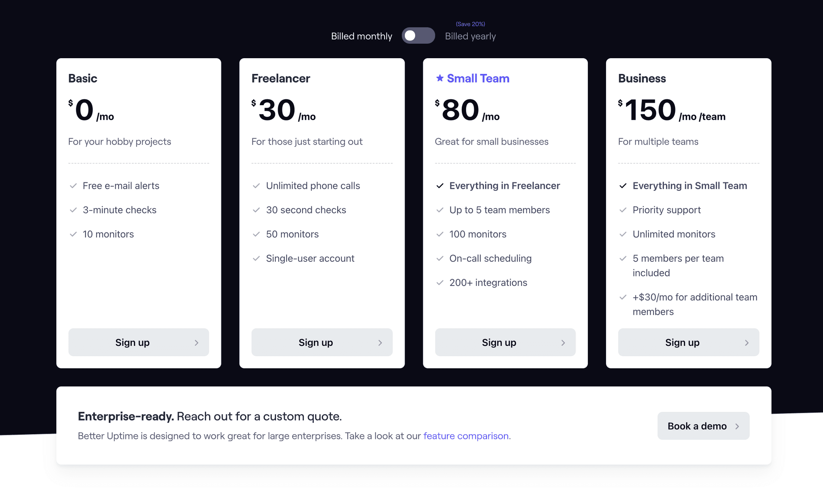Click the arrow icon on Basic Sign up button
The width and height of the screenshot is (823, 504).
197,342
